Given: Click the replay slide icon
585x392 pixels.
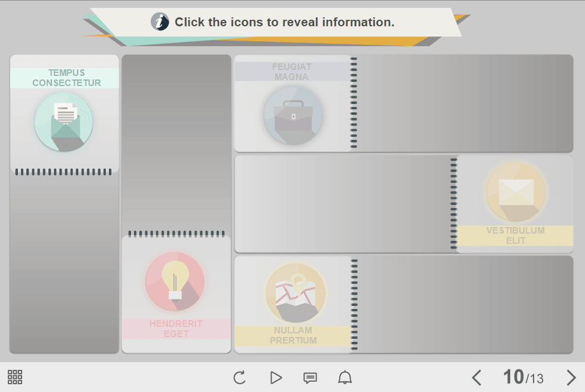Looking at the screenshot, I should (x=239, y=378).
